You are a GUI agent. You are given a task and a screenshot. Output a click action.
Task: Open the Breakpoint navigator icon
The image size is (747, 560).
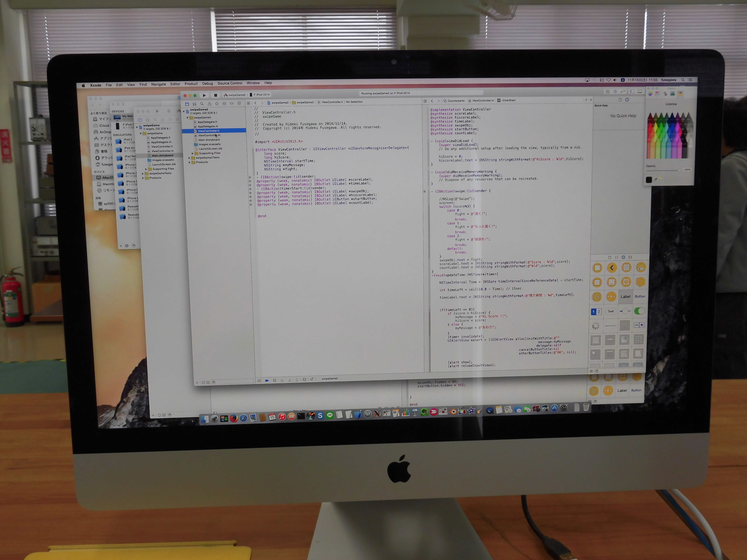(x=232, y=103)
